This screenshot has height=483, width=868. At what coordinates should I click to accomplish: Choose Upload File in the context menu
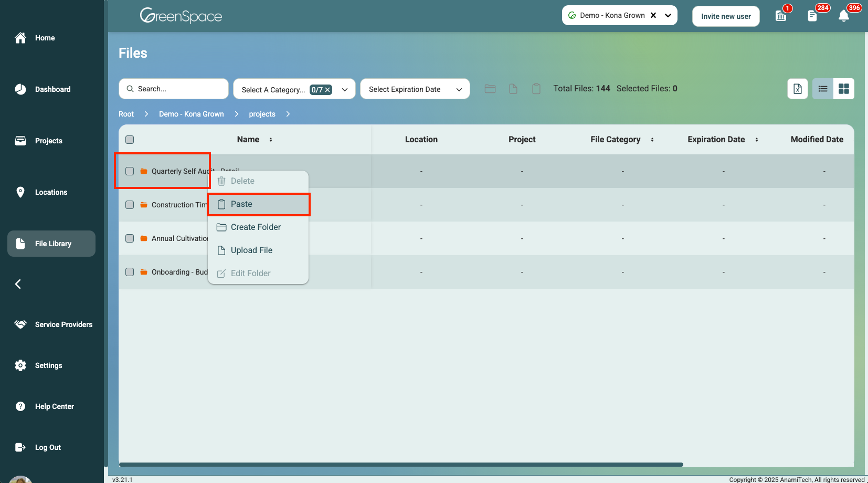[x=258, y=250]
